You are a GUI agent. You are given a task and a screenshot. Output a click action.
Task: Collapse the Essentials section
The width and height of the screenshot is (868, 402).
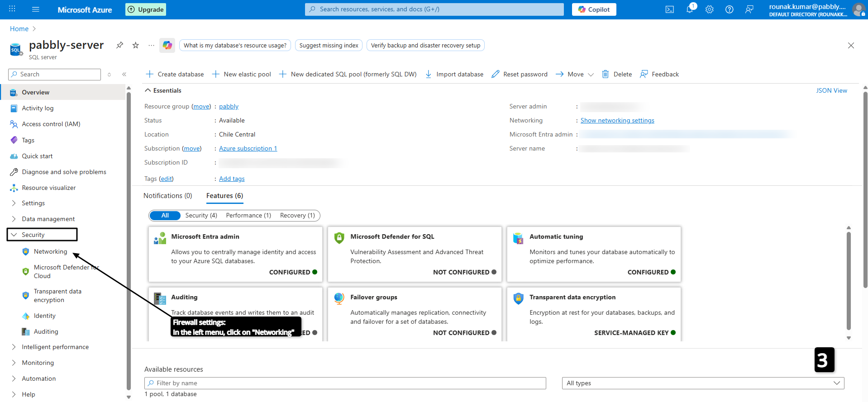coord(148,91)
